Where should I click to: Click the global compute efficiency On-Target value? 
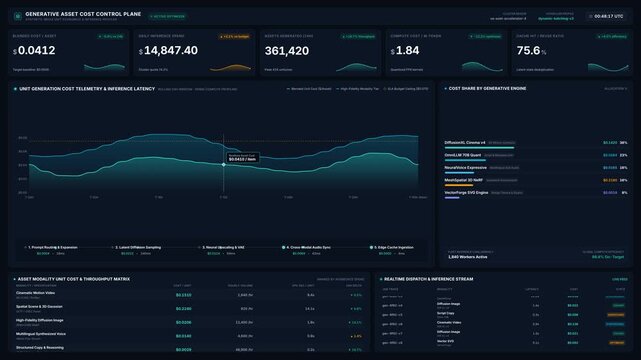(608, 257)
